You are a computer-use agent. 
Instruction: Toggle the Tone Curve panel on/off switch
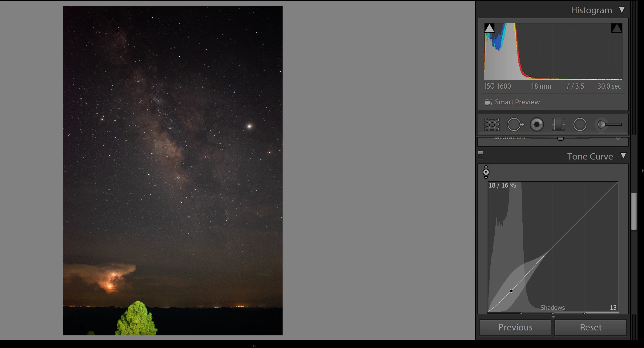click(481, 155)
